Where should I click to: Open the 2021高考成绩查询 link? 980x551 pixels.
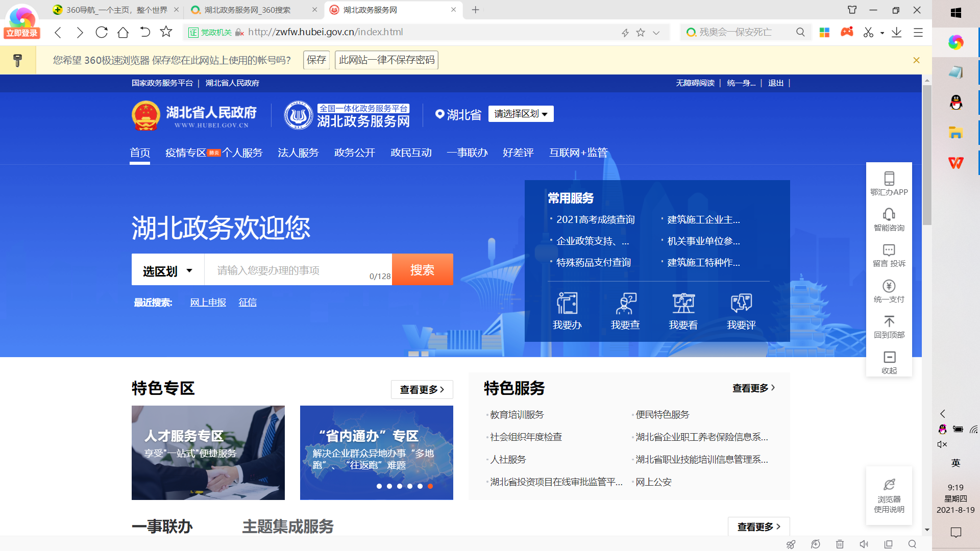pyautogui.click(x=595, y=219)
